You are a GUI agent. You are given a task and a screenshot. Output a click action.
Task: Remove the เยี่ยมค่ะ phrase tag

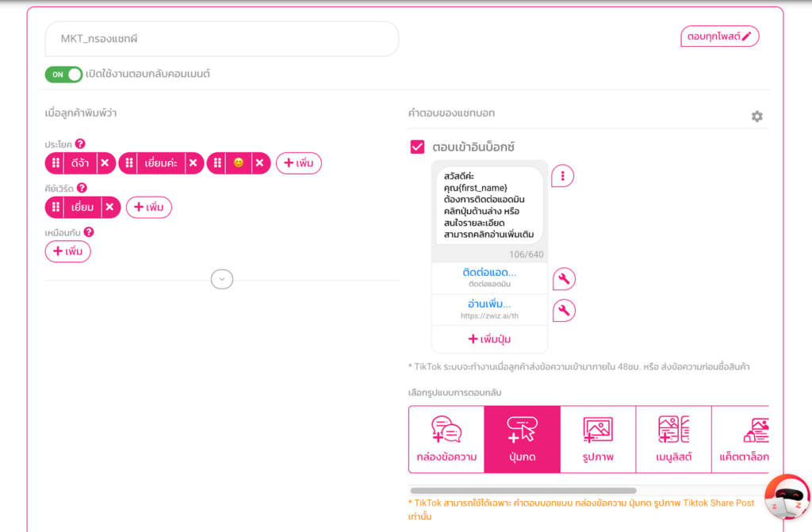[192, 163]
